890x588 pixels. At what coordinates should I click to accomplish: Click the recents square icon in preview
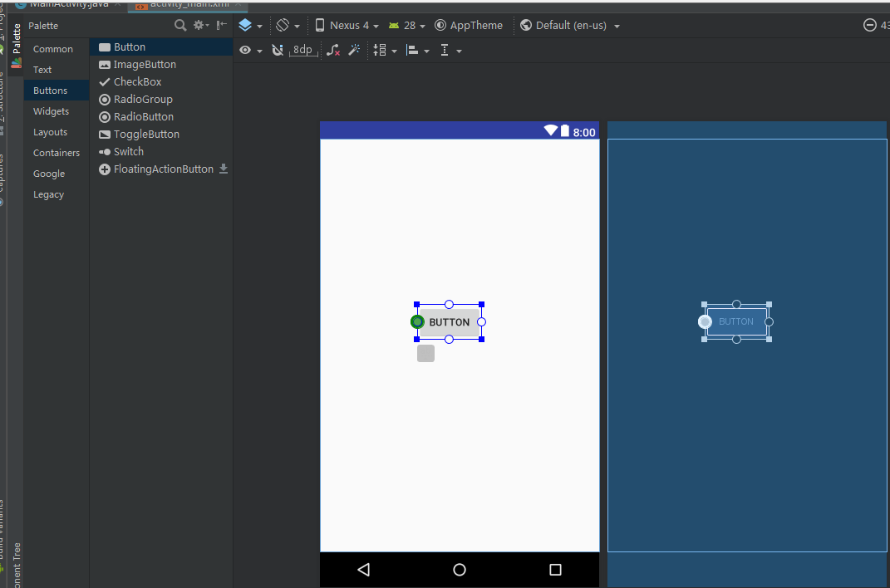pyautogui.click(x=556, y=569)
